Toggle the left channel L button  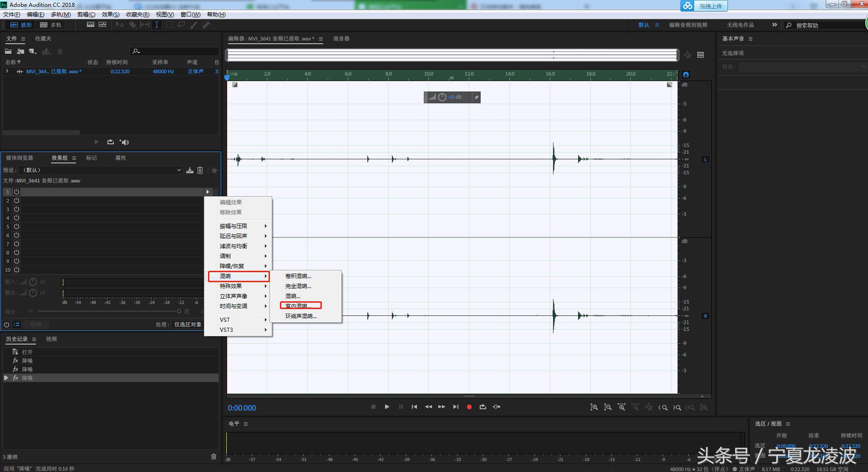[x=706, y=159]
